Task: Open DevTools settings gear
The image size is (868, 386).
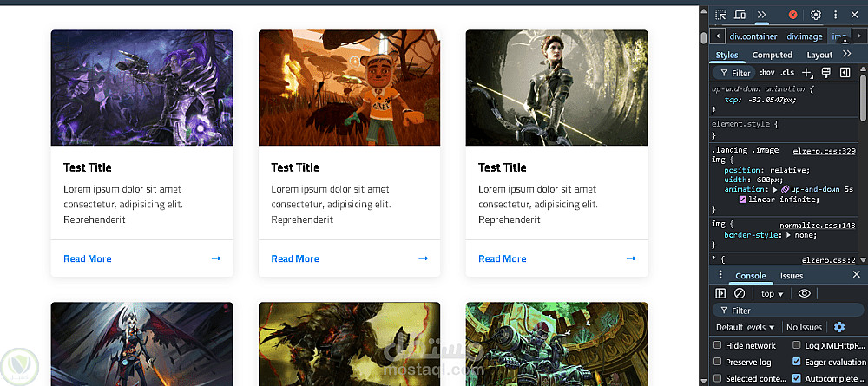Action: (x=815, y=15)
